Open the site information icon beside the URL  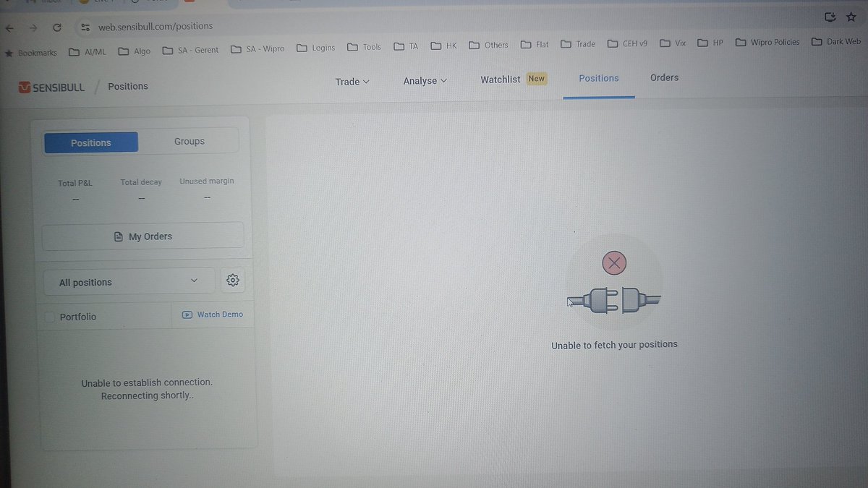click(x=85, y=27)
